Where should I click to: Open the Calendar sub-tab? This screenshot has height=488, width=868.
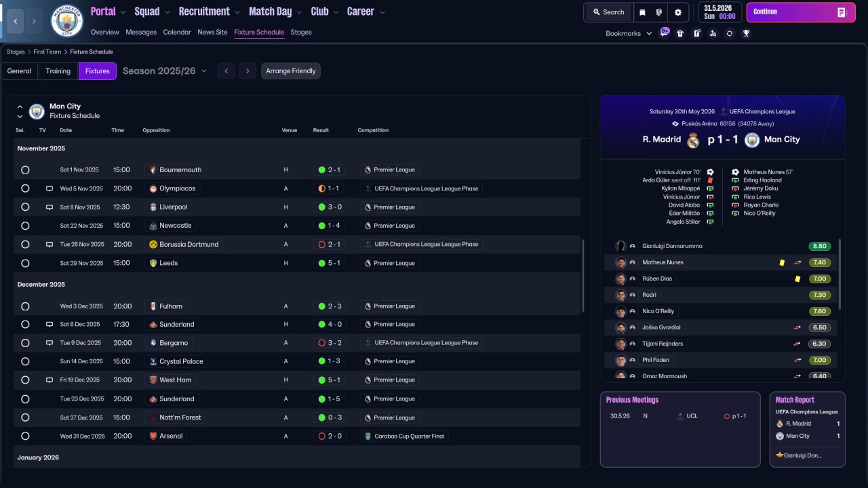point(177,32)
